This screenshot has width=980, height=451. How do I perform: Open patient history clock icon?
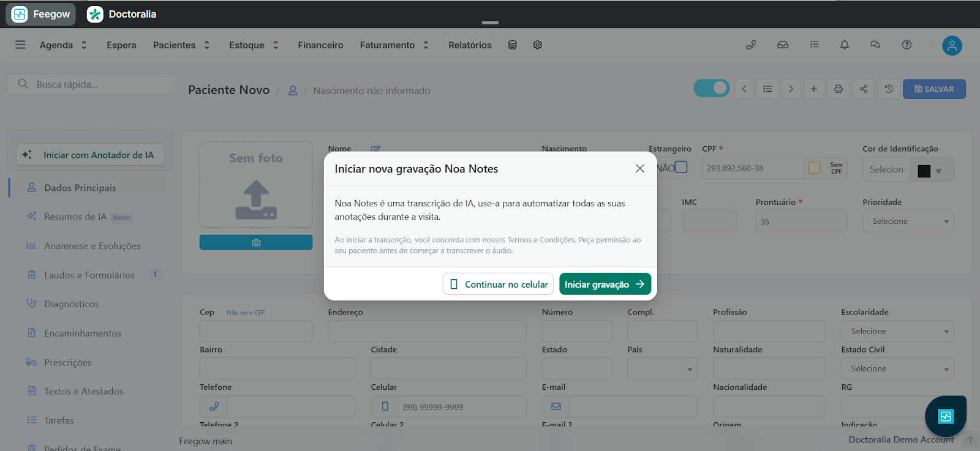click(889, 89)
